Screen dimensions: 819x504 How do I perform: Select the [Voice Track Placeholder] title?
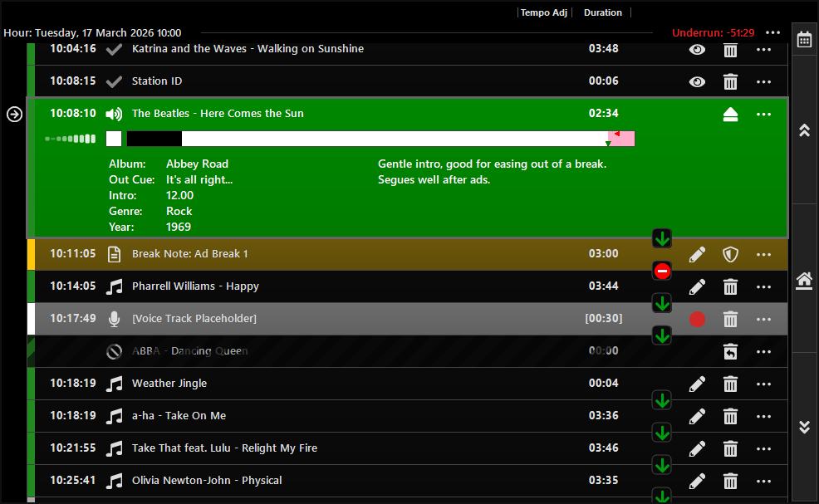pyautogui.click(x=194, y=318)
